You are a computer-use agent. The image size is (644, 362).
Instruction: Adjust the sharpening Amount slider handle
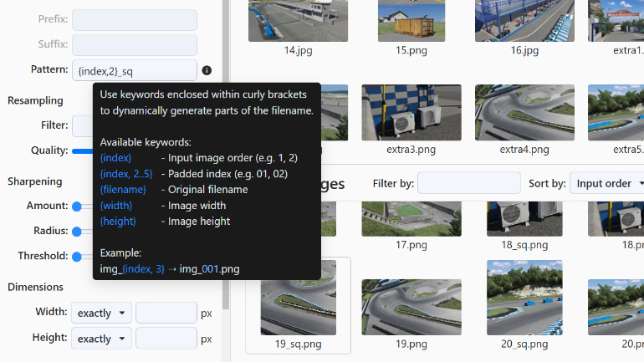77,206
